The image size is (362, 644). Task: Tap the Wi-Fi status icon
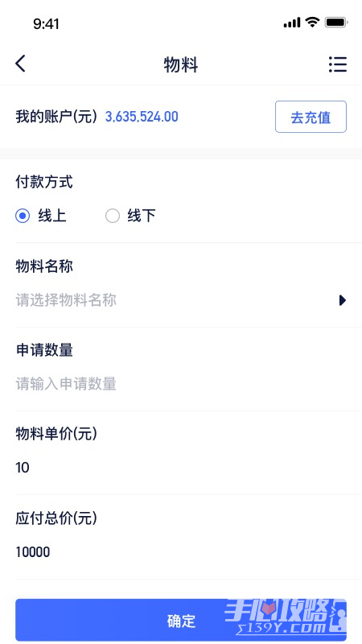pyautogui.click(x=313, y=23)
